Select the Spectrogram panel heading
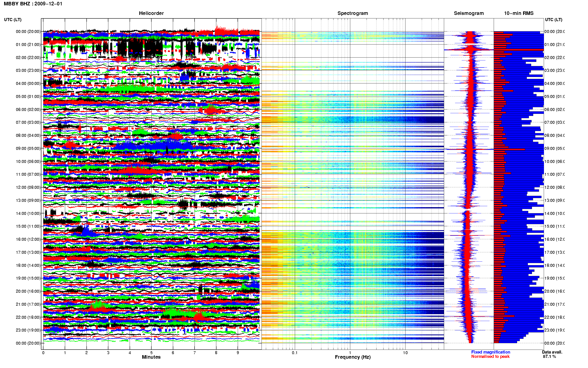Image resolution: width=588 pixels, height=368 pixels. tap(353, 13)
